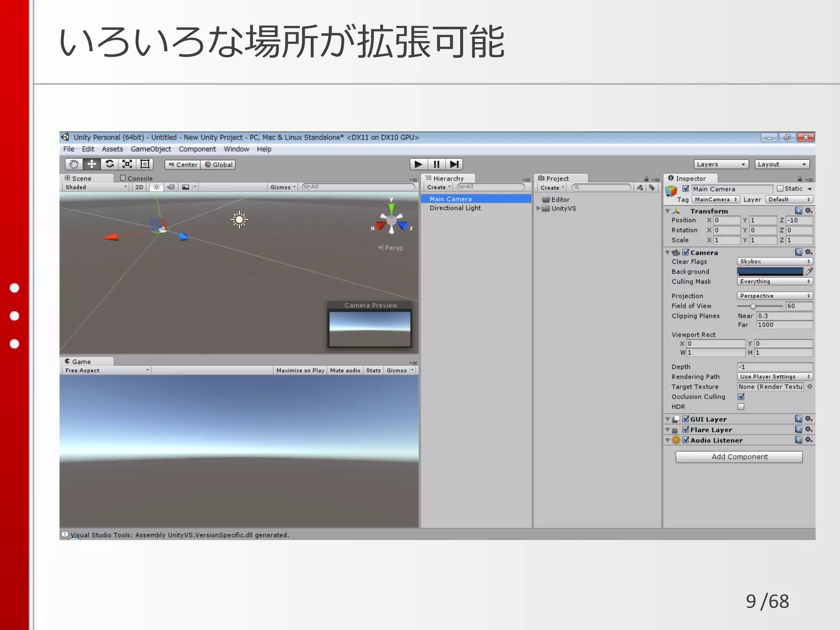Select the Scale tool
The width and height of the screenshot is (840, 630).
[x=127, y=164]
